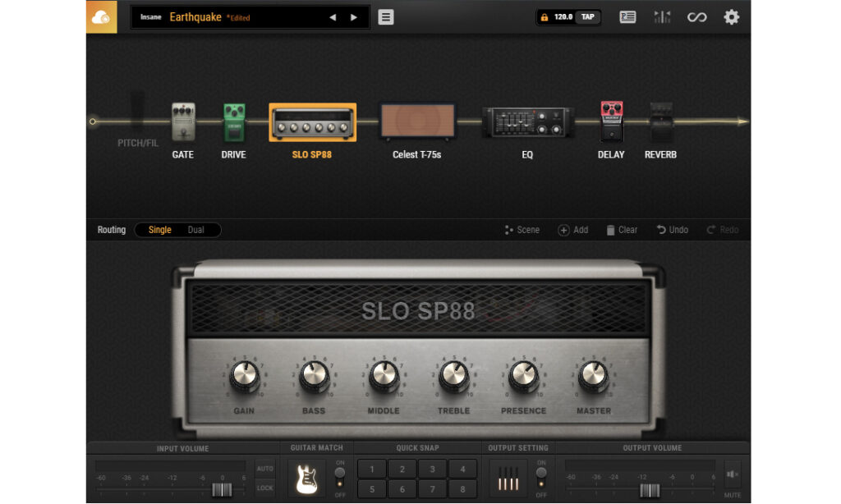Screen dimensions: 841x504
Task: Select the REVERB pedal
Action: pos(661,122)
